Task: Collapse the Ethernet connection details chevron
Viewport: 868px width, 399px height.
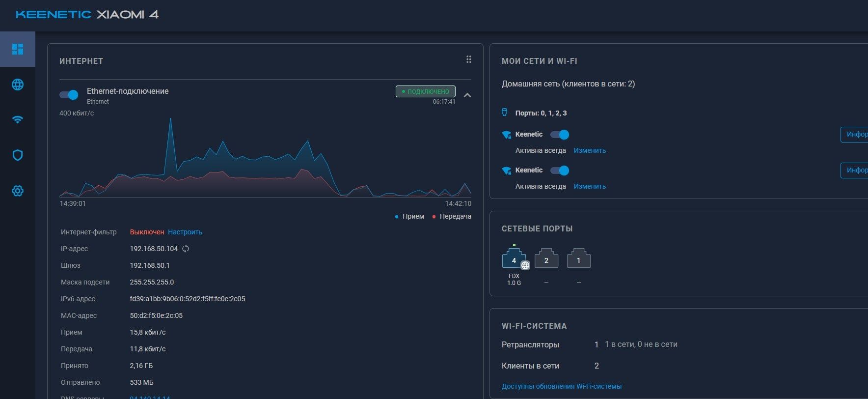Action: pos(467,95)
